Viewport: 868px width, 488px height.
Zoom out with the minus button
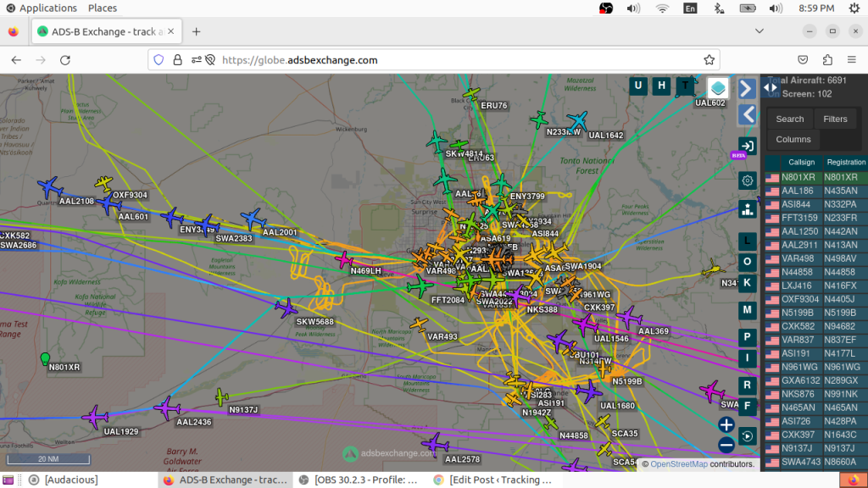click(x=726, y=445)
